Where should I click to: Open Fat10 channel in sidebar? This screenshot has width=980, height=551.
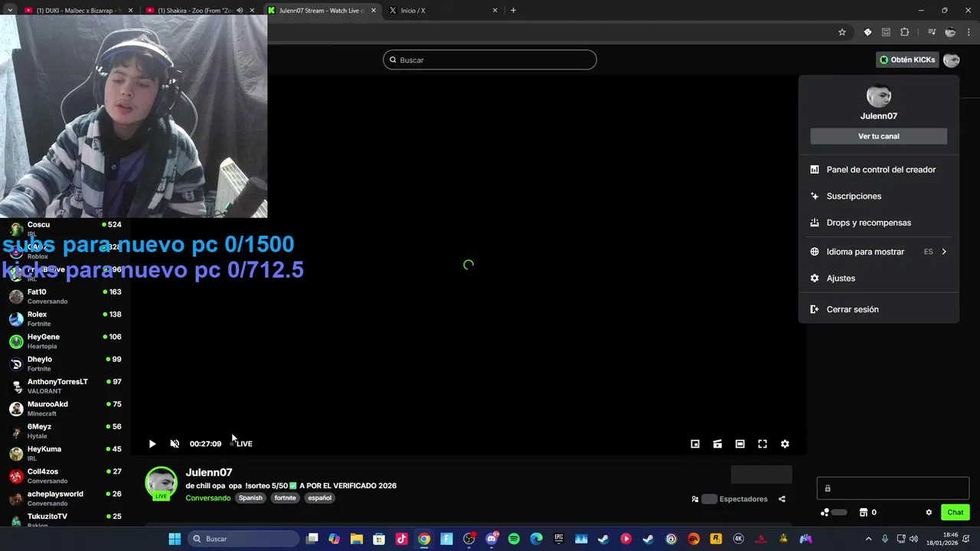click(x=65, y=296)
